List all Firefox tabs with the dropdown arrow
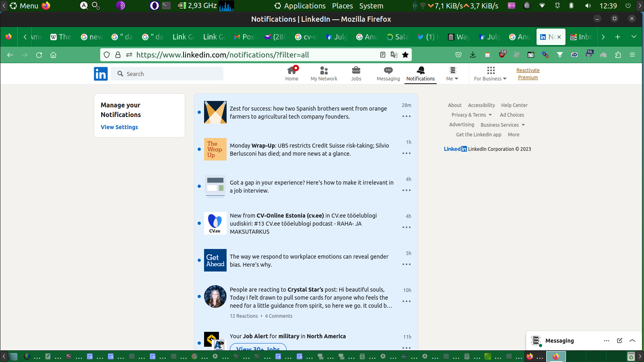 coord(634,37)
